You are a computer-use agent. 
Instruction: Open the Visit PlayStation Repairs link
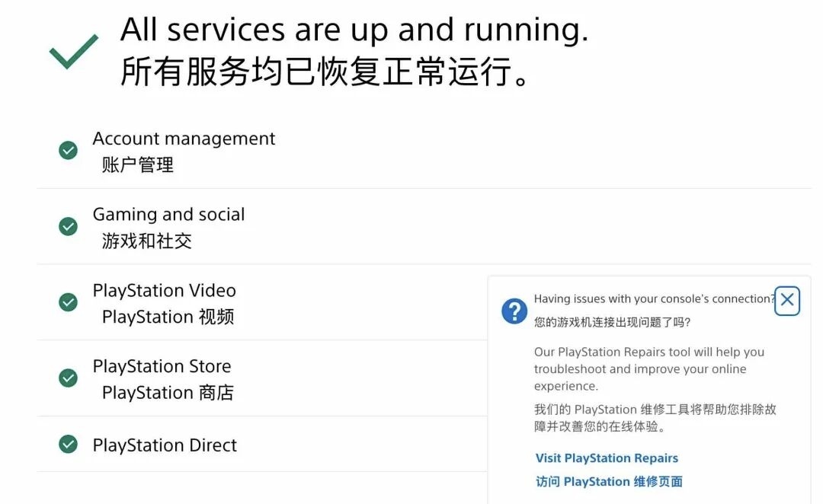[x=607, y=458]
